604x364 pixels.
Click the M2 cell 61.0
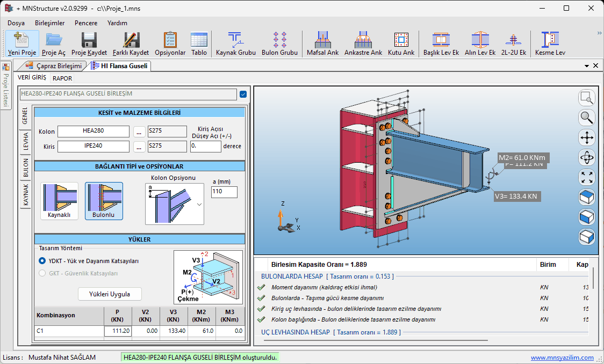coord(202,331)
